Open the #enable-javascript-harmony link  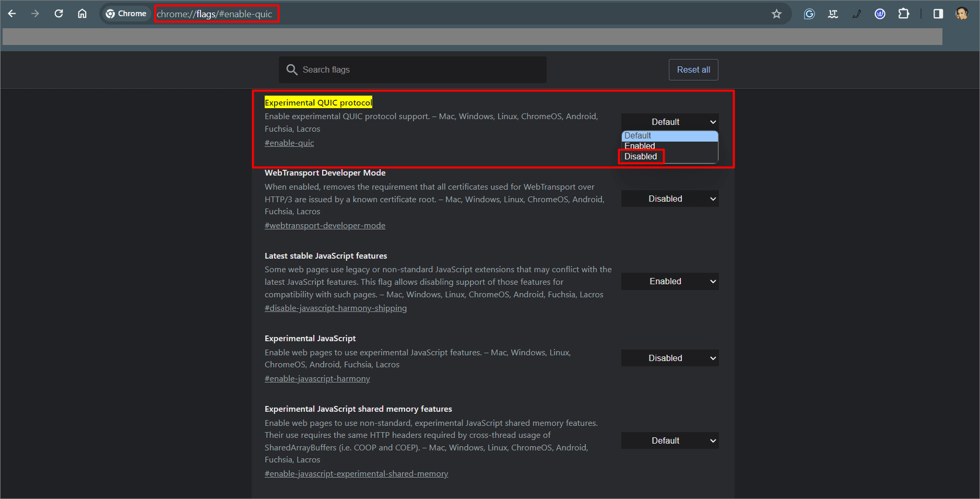tap(317, 379)
